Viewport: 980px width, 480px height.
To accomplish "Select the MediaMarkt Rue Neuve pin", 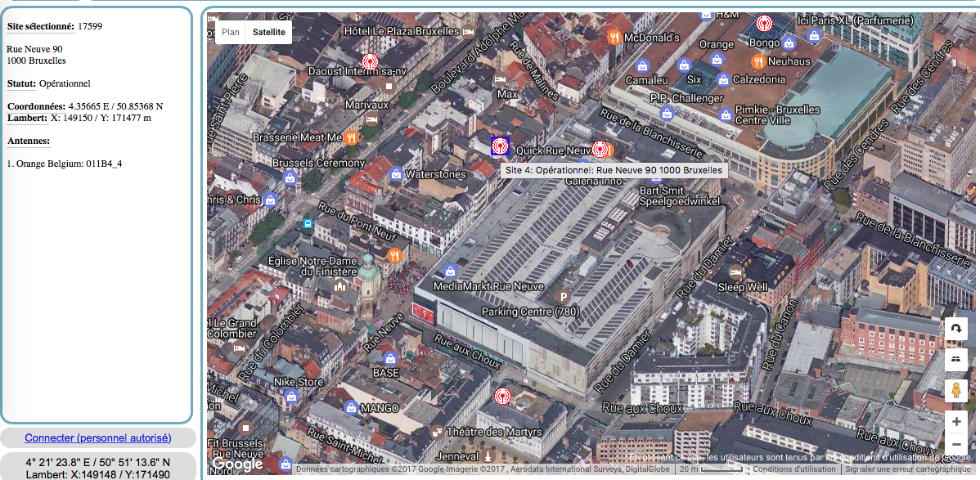I will tap(449, 271).
